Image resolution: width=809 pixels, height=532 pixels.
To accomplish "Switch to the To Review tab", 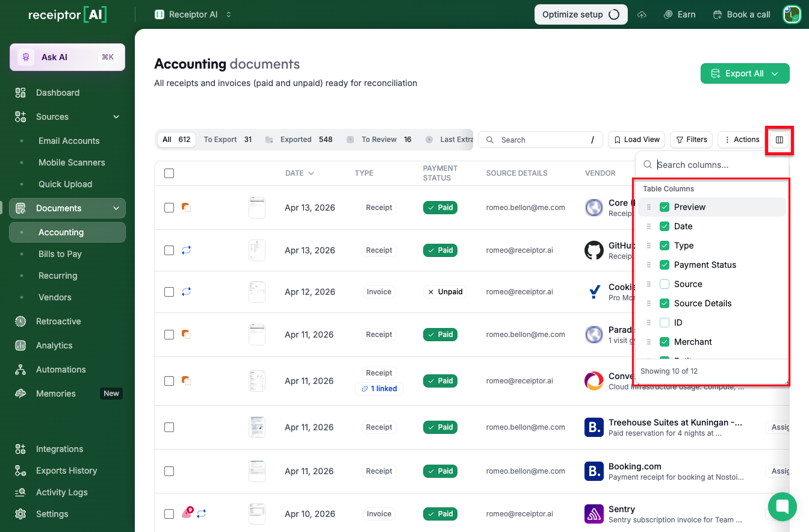I will 379,140.
